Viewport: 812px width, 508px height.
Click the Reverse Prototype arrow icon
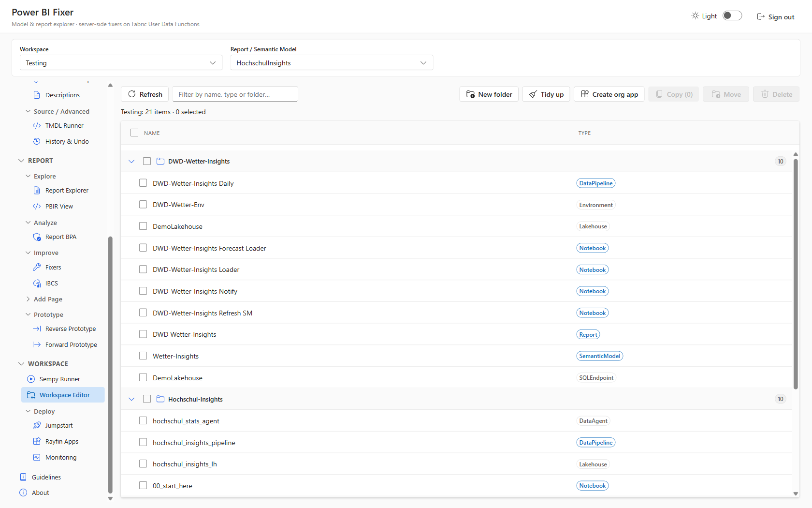click(37, 329)
